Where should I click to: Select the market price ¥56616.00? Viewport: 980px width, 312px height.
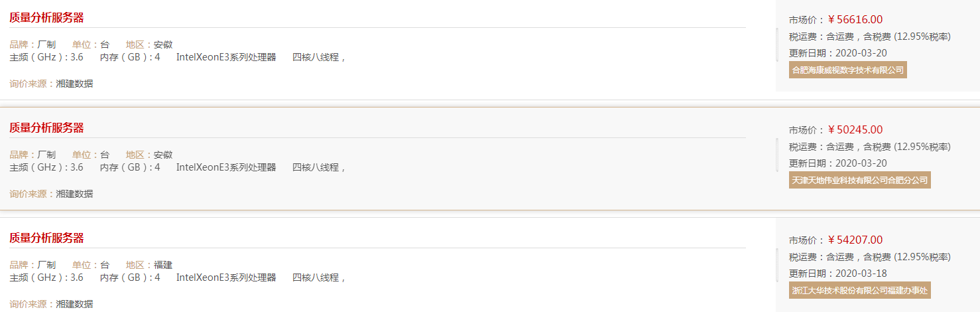click(x=855, y=19)
